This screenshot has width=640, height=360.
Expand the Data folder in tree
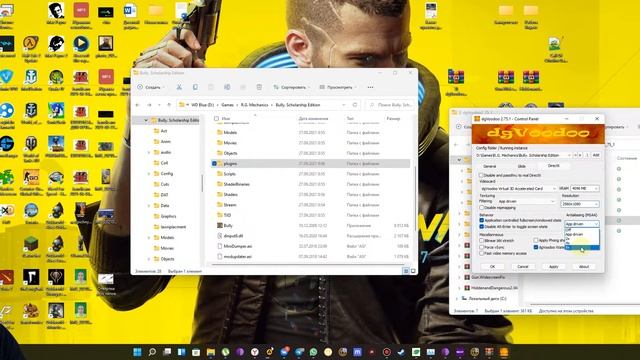[x=149, y=206]
